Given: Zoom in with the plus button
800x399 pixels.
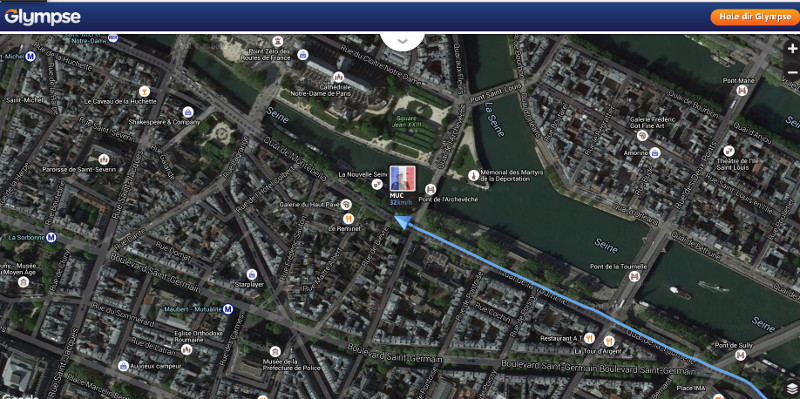Looking at the screenshot, I should 792,49.
